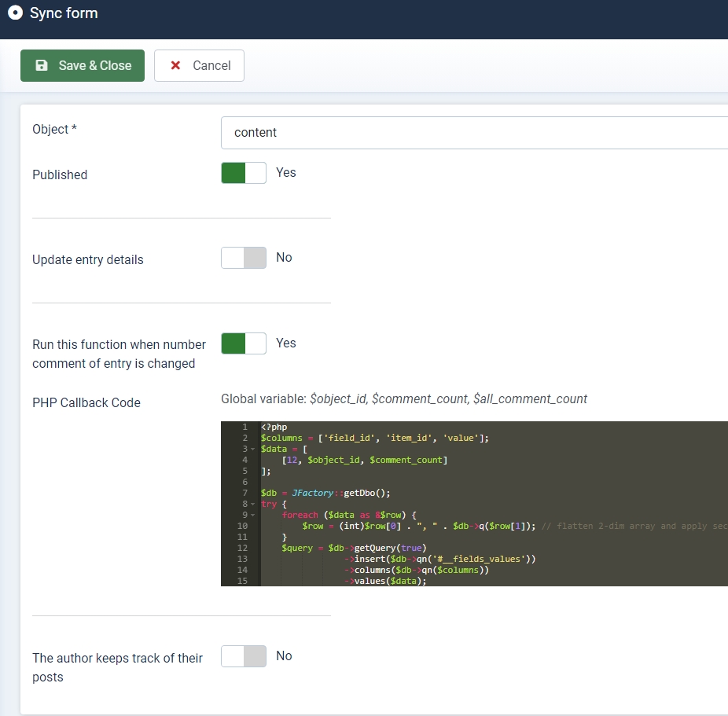The height and width of the screenshot is (716, 728).
Task: Click the $all_comment_count global variable hint
Action: click(530, 399)
